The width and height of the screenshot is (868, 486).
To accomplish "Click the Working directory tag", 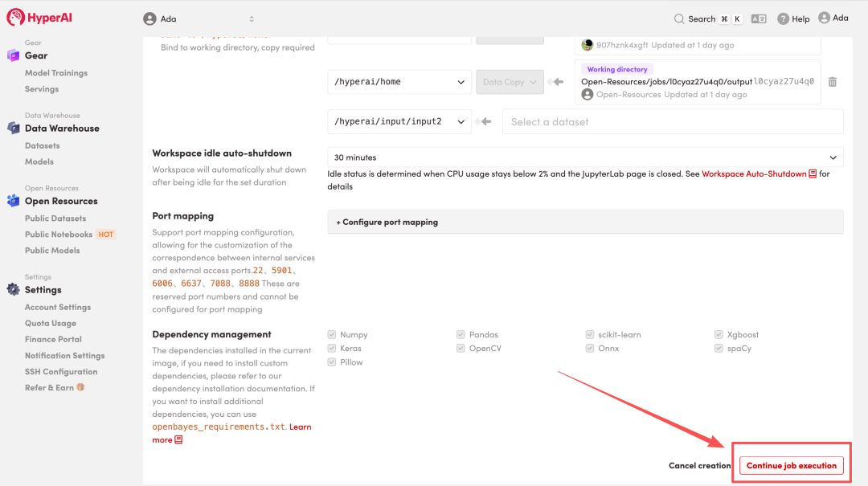I will coord(616,69).
